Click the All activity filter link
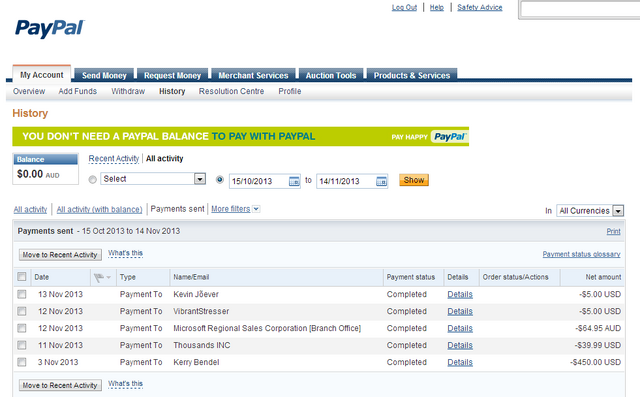Viewport: 640px width, 397px height. point(30,209)
